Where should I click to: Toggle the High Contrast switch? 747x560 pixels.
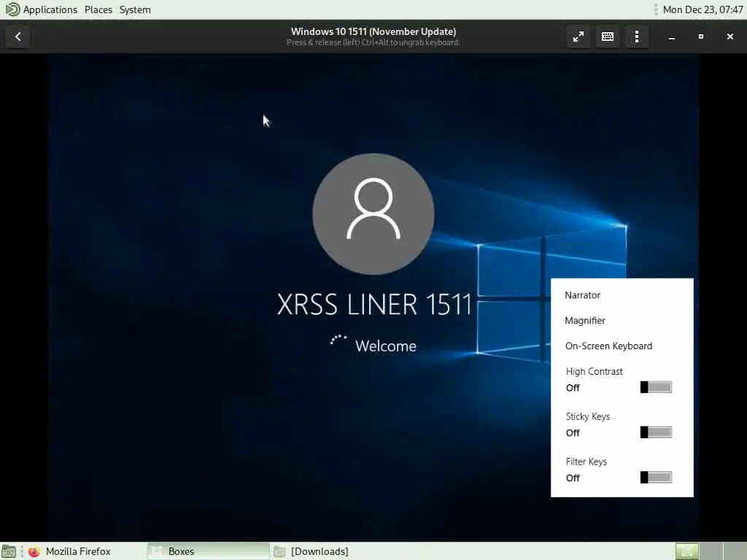pyautogui.click(x=656, y=387)
